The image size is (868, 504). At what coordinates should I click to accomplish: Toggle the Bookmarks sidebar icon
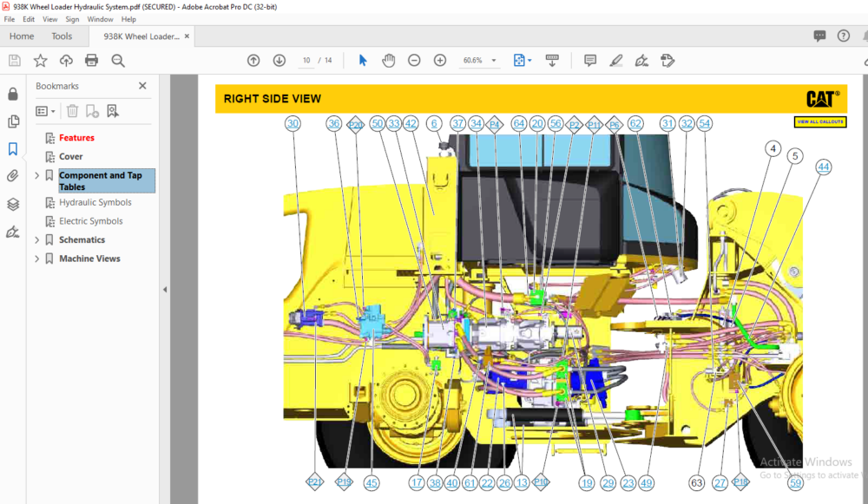click(13, 148)
